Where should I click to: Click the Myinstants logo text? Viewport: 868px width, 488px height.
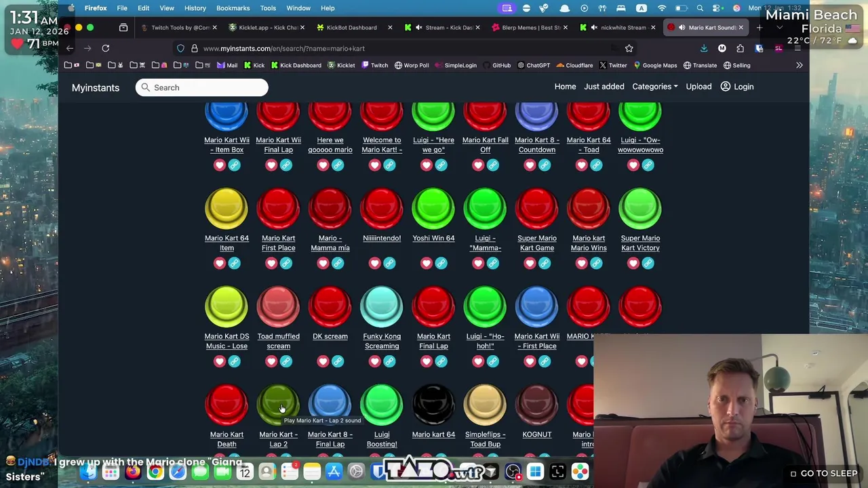96,87
